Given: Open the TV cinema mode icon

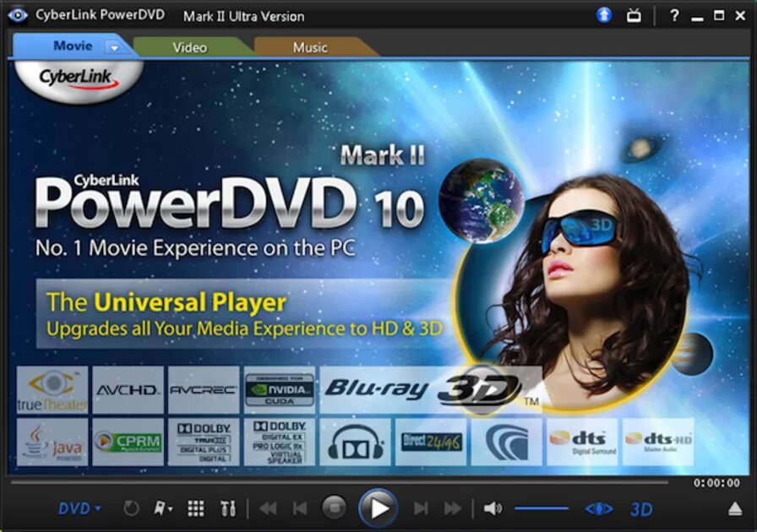Looking at the screenshot, I should pos(634,16).
